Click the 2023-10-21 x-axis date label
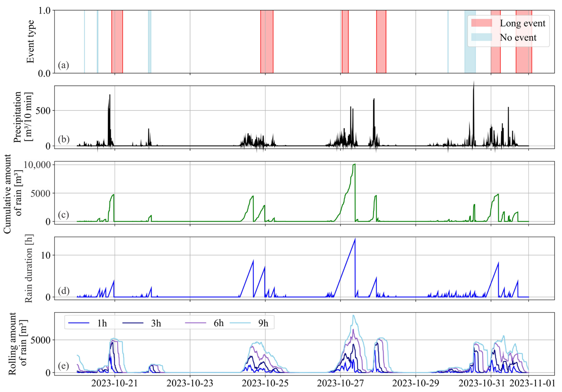Viewport: 562px width, 392px height. tap(114, 383)
